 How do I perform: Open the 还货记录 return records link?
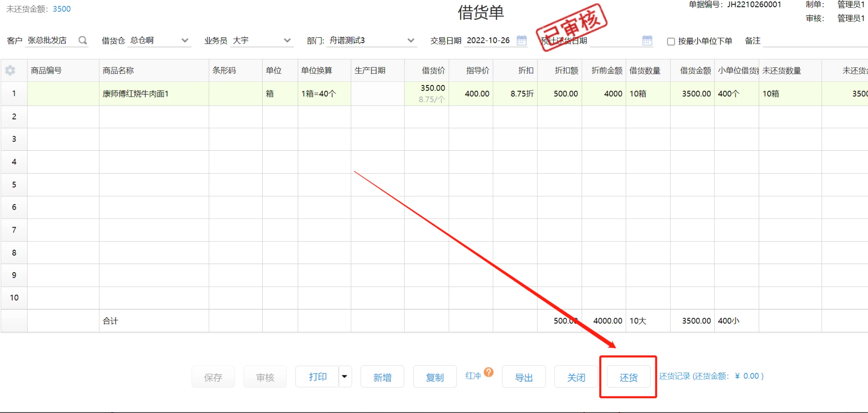pos(711,376)
